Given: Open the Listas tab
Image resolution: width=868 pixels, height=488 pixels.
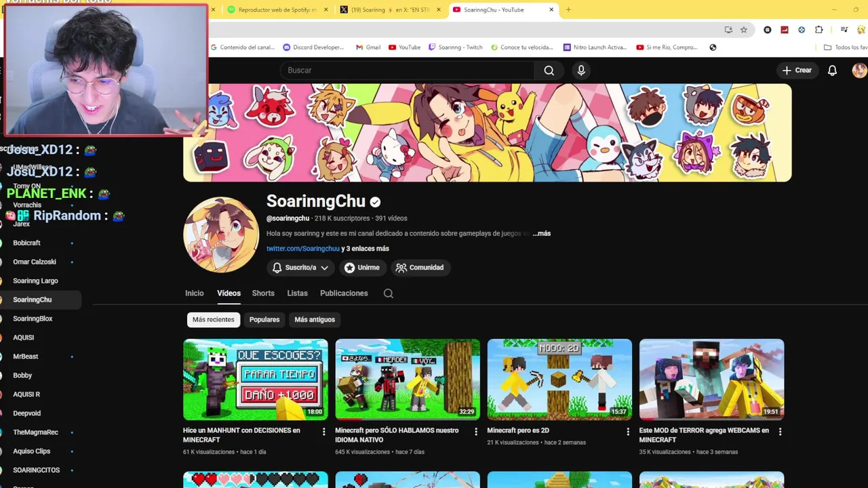Looking at the screenshot, I should click(297, 293).
